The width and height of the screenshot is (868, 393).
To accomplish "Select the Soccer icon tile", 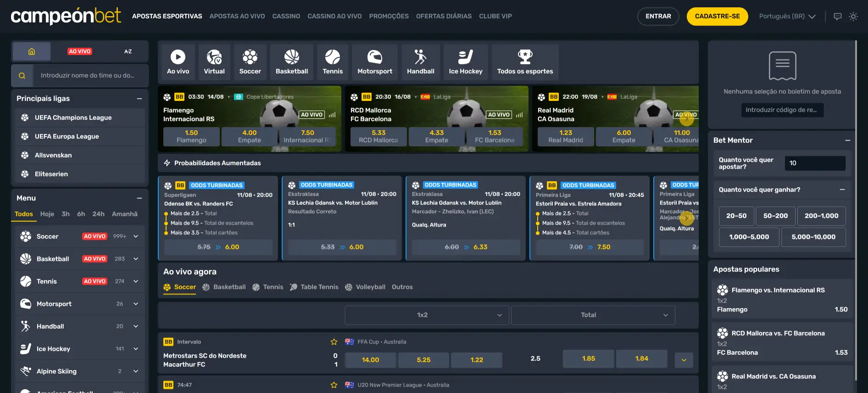I will coord(250,62).
